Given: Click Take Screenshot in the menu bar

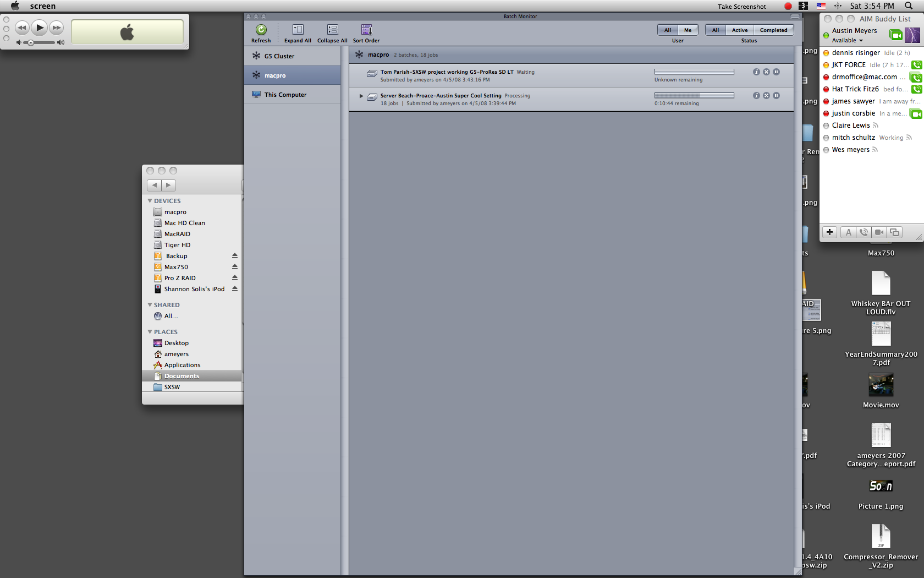Looking at the screenshot, I should click(741, 7).
